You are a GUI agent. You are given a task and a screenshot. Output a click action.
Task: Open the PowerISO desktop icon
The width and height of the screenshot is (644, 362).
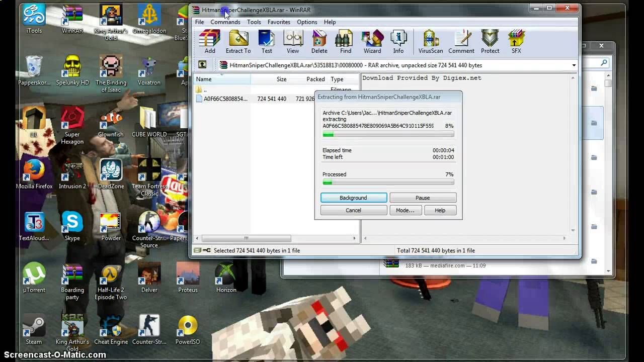coord(188,330)
